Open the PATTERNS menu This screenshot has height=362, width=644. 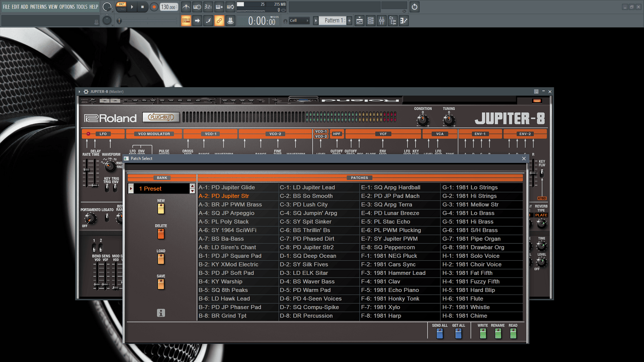(39, 7)
